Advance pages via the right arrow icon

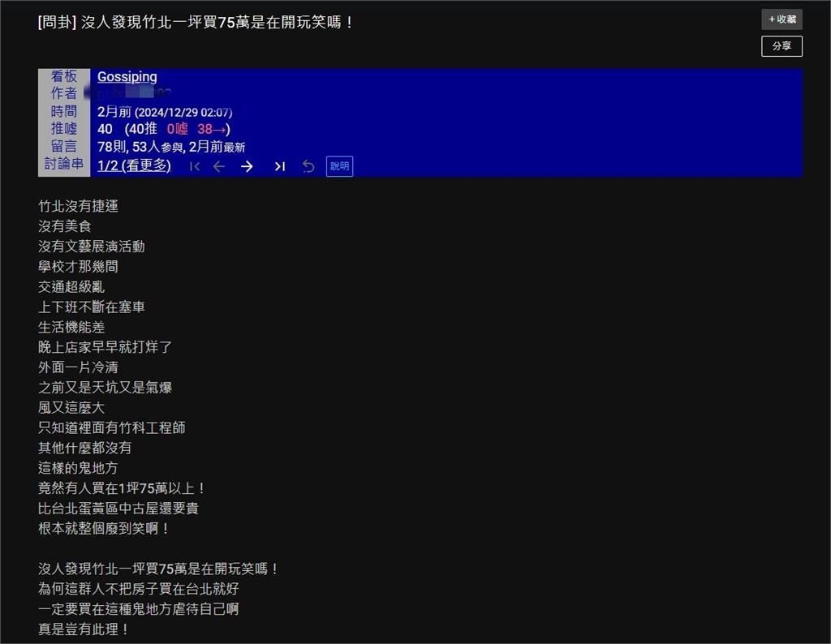(248, 166)
